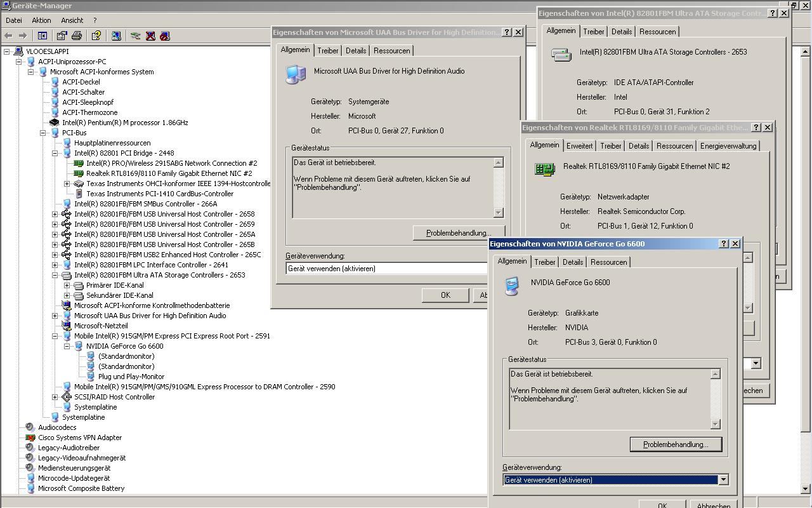Expand Microsoft UAA Bus Driver tree node

point(55,316)
